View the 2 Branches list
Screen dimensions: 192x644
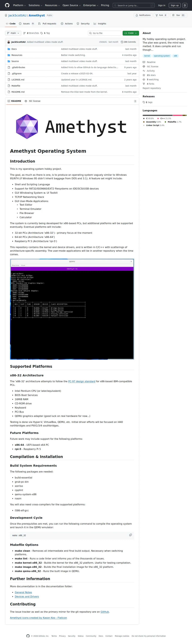(31, 33)
